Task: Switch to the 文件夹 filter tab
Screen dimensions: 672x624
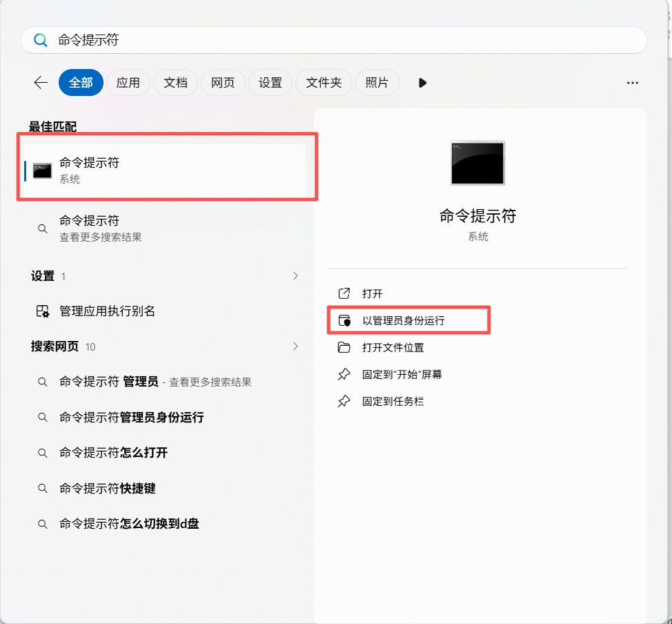Action: click(324, 83)
